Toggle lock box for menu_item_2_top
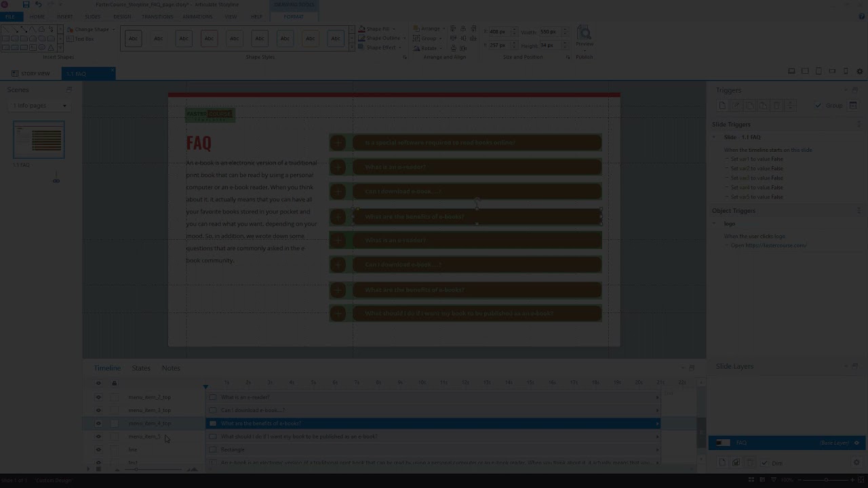Viewport: 868px width, 488px height. coord(114,397)
